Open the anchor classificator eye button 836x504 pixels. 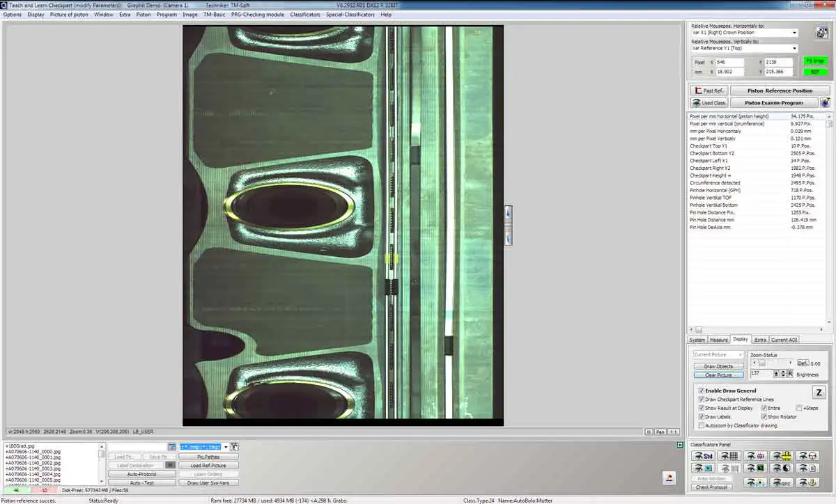pos(808,483)
